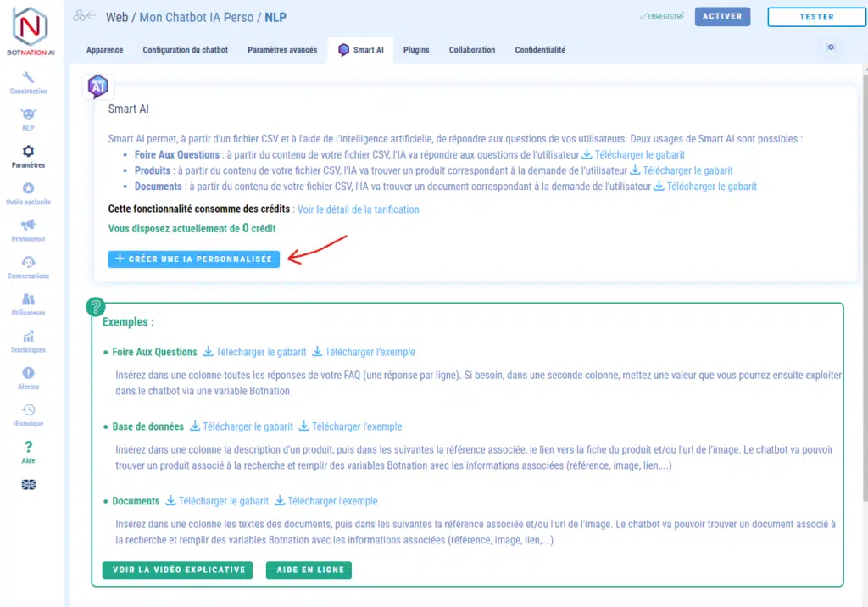This screenshot has width=868, height=607.
Task: Open Promouvoir megaphone icon
Action: pyautogui.click(x=28, y=226)
